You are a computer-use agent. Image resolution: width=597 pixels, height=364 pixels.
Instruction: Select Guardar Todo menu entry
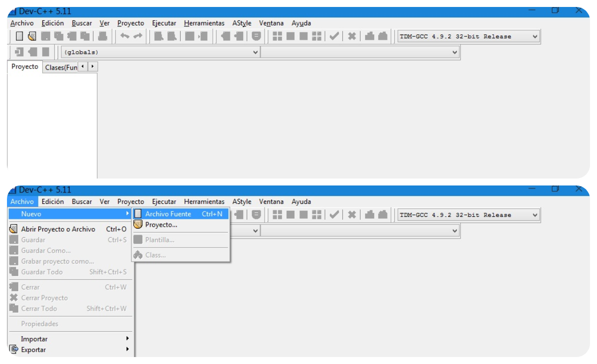coord(71,272)
